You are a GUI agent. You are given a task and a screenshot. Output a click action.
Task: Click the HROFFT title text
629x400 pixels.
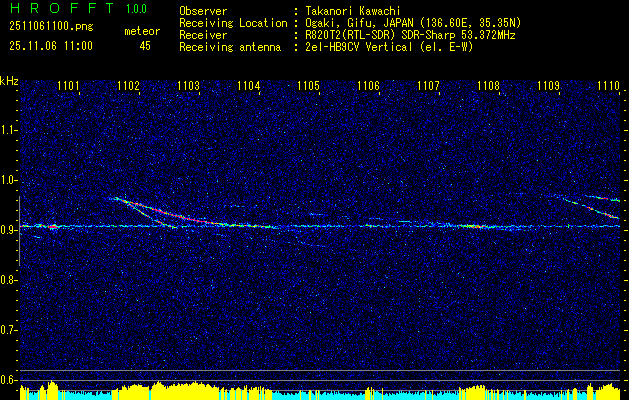click(62, 8)
